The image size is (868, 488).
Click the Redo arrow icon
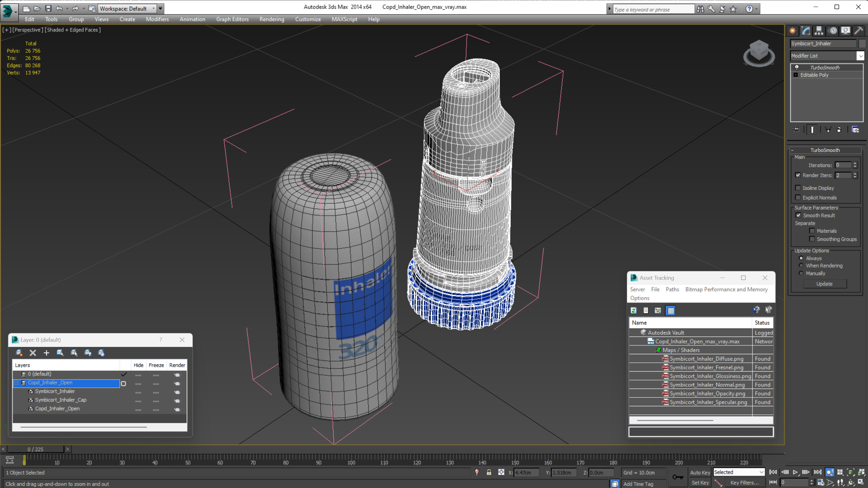pyautogui.click(x=75, y=9)
